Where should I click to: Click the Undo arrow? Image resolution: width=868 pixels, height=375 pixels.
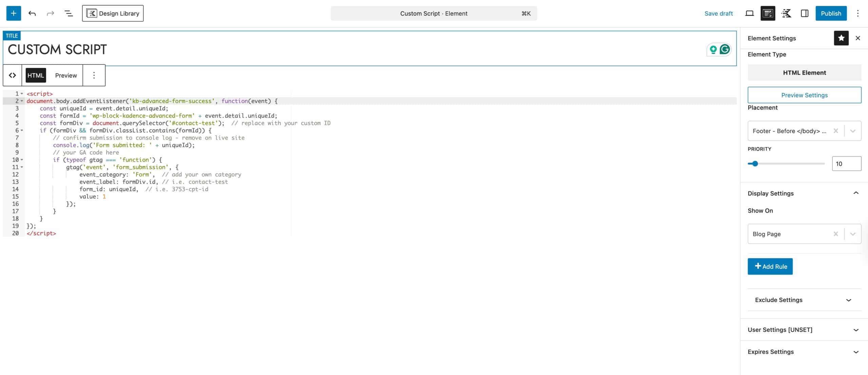point(32,13)
